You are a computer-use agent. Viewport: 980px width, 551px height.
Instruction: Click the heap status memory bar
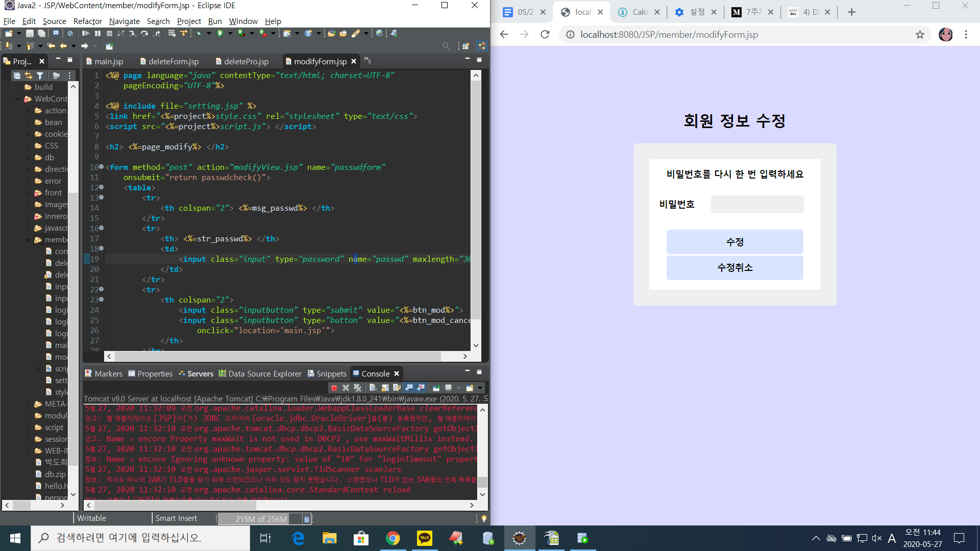point(260,519)
